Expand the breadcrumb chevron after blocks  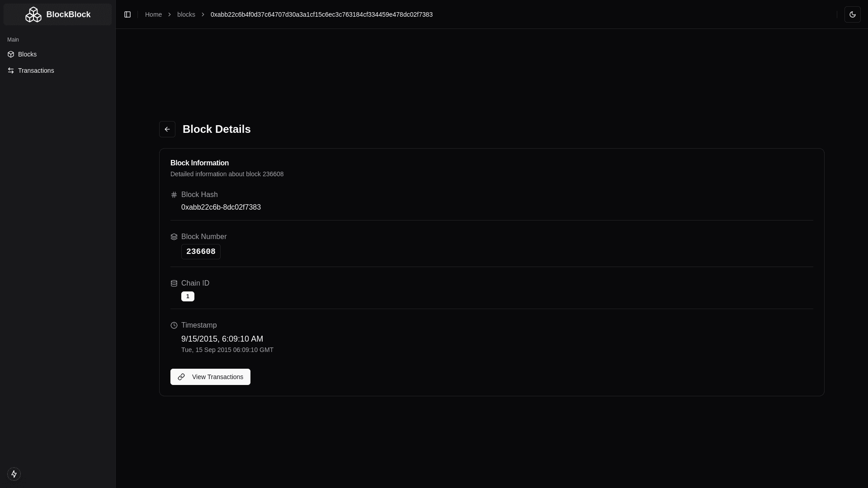click(203, 14)
